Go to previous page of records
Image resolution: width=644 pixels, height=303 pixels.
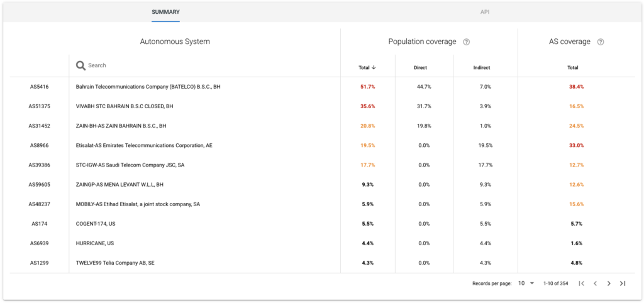pos(595,284)
